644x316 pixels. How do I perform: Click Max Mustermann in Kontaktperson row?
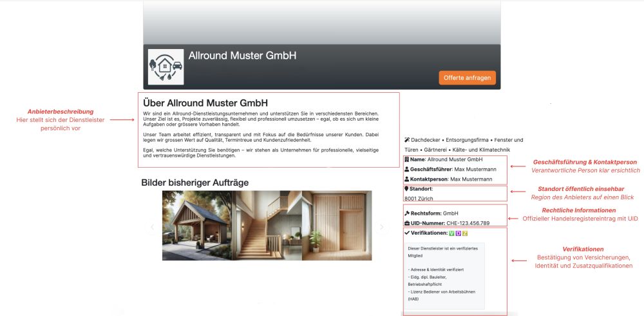(x=471, y=179)
